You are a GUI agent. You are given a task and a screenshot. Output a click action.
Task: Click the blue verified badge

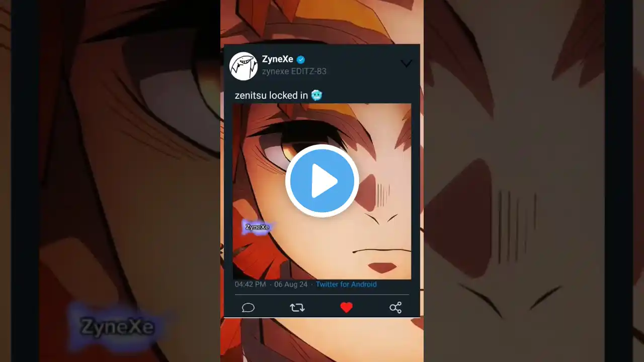(x=301, y=59)
